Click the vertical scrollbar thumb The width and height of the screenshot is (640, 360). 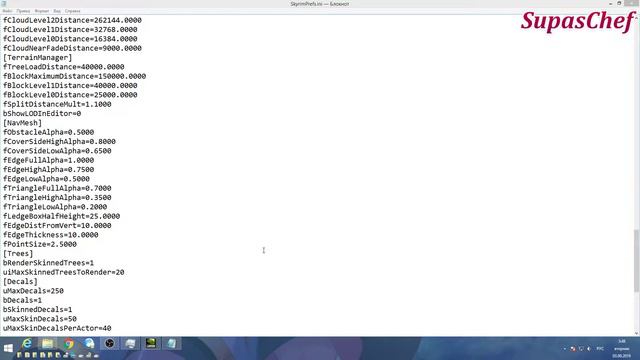(x=636, y=261)
